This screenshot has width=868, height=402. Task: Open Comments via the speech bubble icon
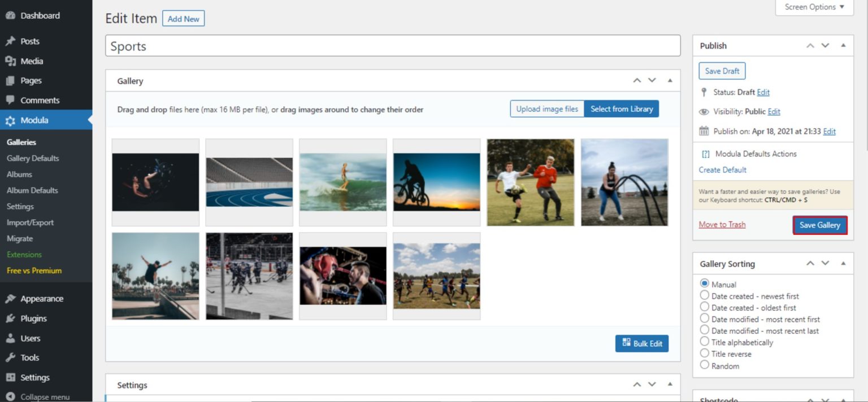click(x=10, y=100)
